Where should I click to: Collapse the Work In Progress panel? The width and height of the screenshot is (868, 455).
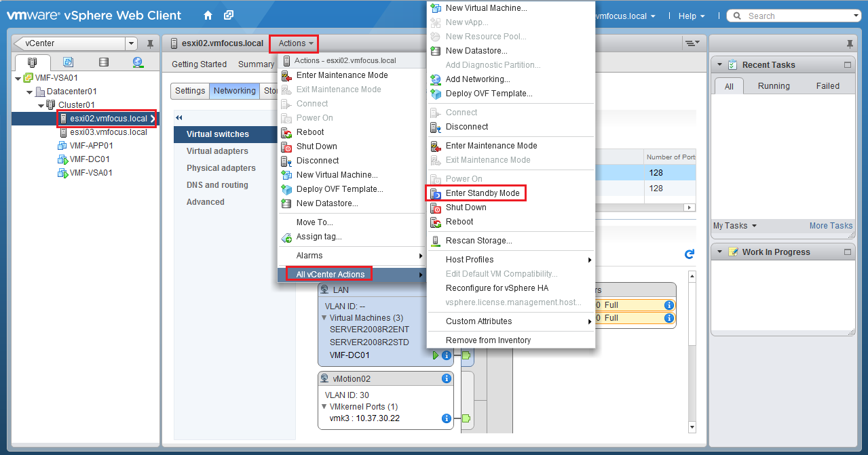(x=847, y=252)
